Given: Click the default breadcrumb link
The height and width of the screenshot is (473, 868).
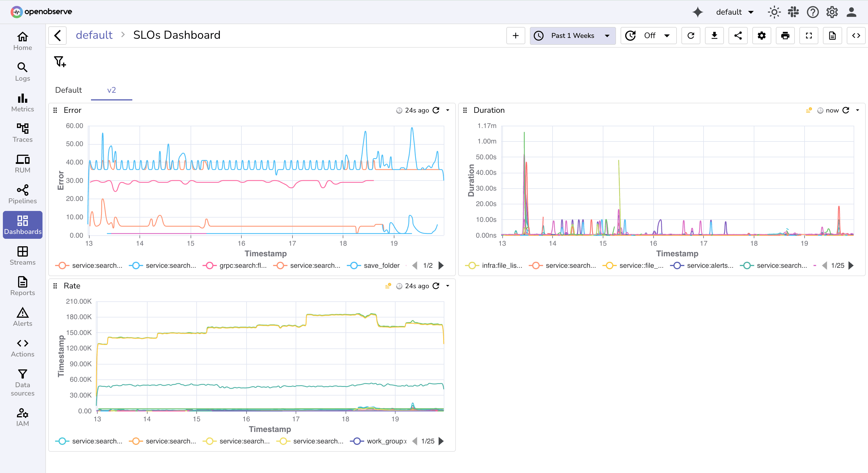Looking at the screenshot, I should pos(94,35).
